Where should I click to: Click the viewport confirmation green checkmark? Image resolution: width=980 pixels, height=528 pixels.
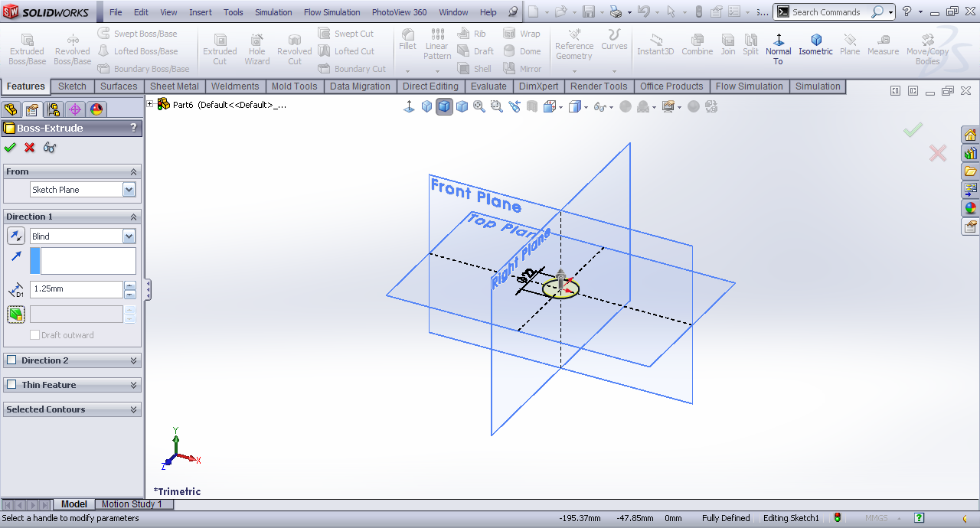click(x=913, y=131)
